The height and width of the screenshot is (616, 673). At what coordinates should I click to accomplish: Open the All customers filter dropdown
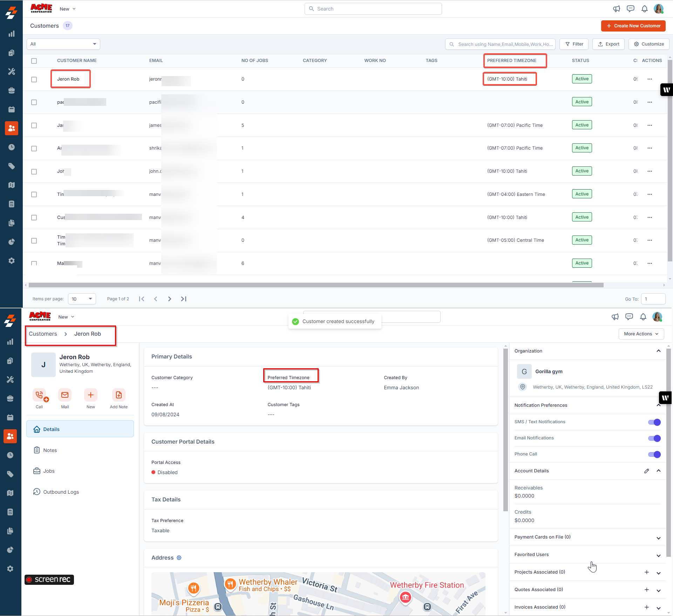63,44
